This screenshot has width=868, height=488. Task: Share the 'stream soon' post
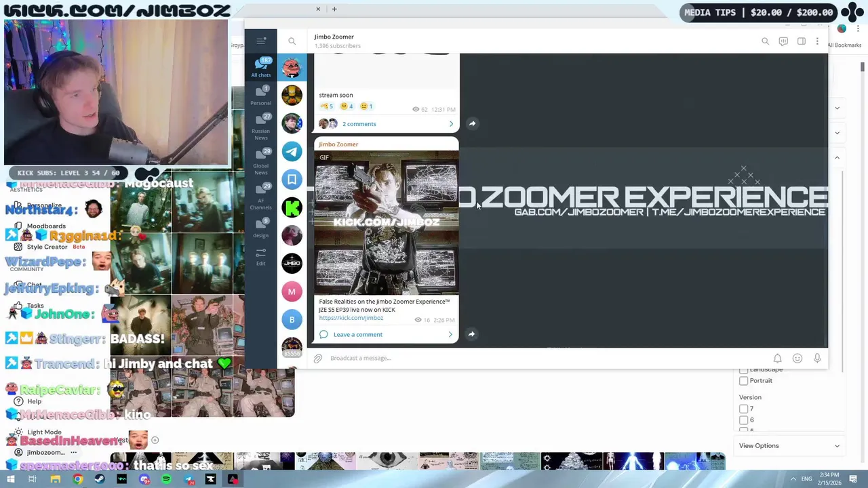472,123
